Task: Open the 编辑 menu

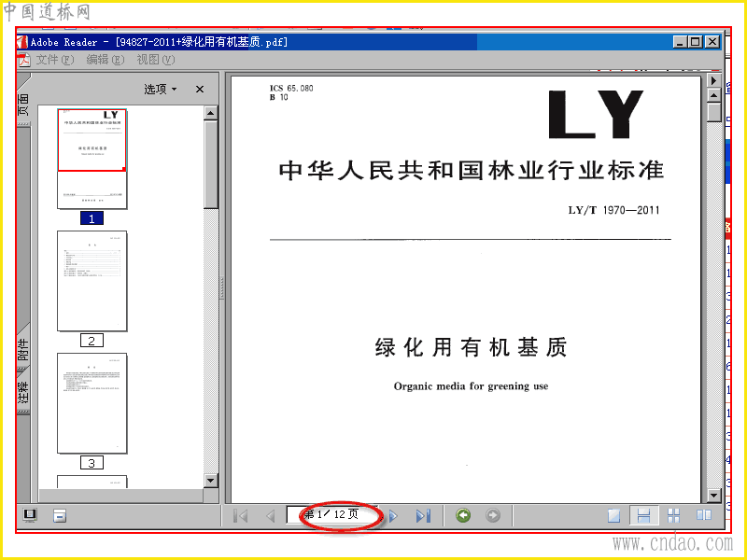Action: click(x=106, y=60)
